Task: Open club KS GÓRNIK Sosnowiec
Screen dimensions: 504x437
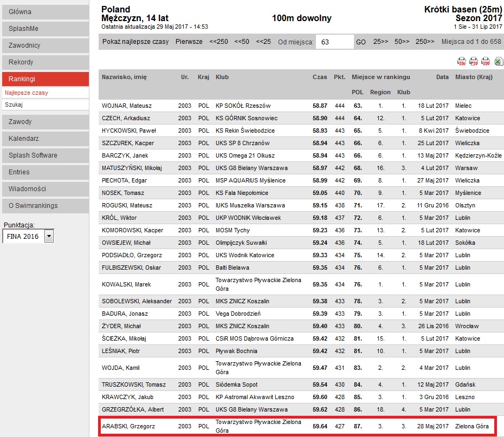Action: (247, 118)
